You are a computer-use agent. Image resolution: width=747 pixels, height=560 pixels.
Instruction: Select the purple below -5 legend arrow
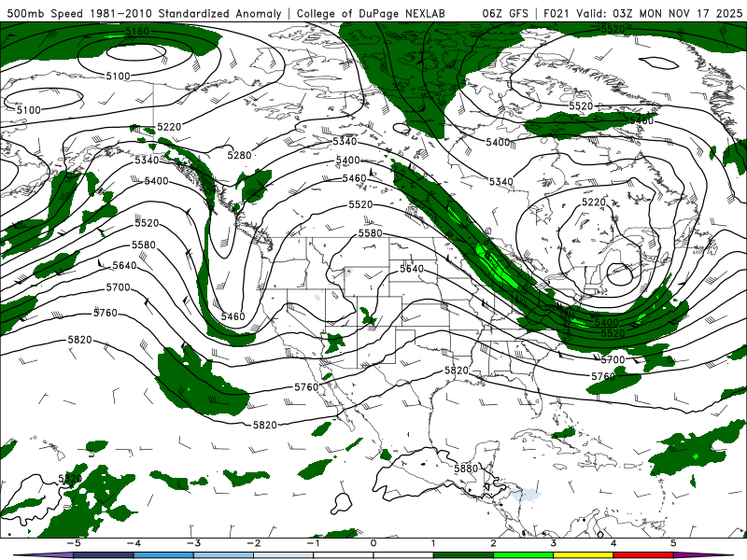[x=44, y=555]
